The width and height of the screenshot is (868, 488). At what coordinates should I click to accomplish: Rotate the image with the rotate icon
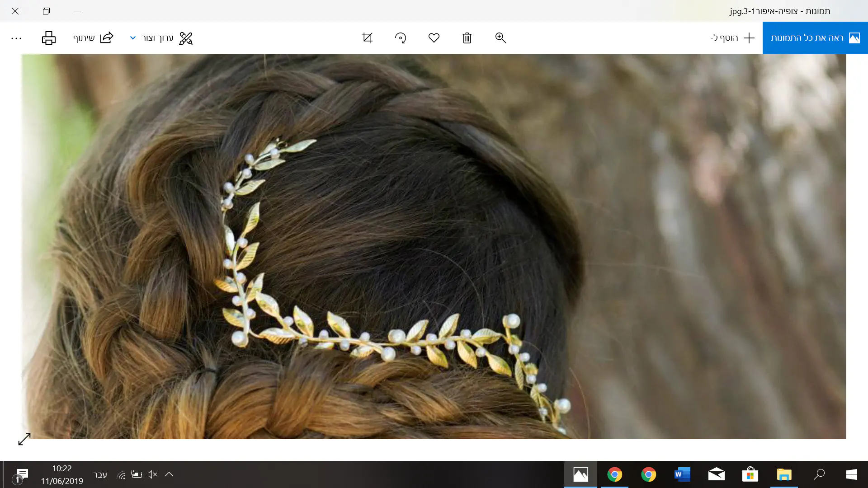(401, 38)
